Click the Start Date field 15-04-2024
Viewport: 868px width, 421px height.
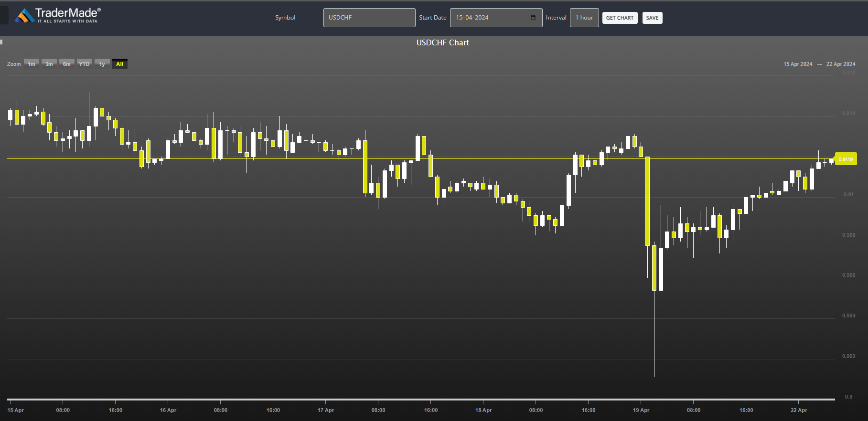coord(496,18)
